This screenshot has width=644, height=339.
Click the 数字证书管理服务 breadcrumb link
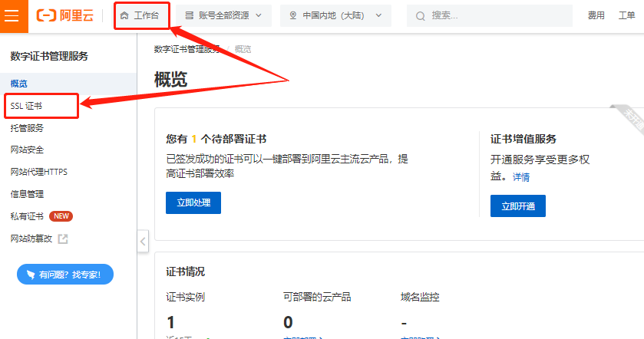click(x=187, y=49)
